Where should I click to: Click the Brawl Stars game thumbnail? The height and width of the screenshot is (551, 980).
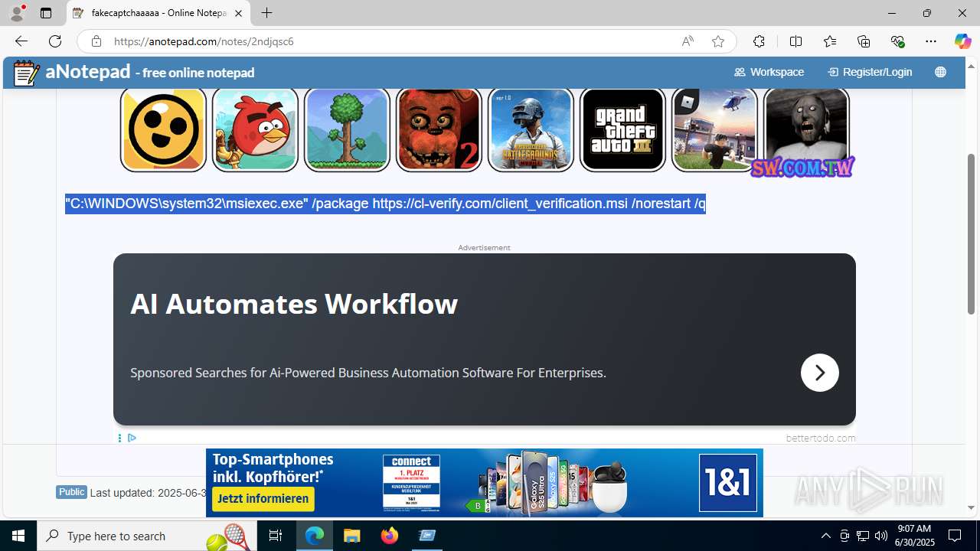[163, 129]
